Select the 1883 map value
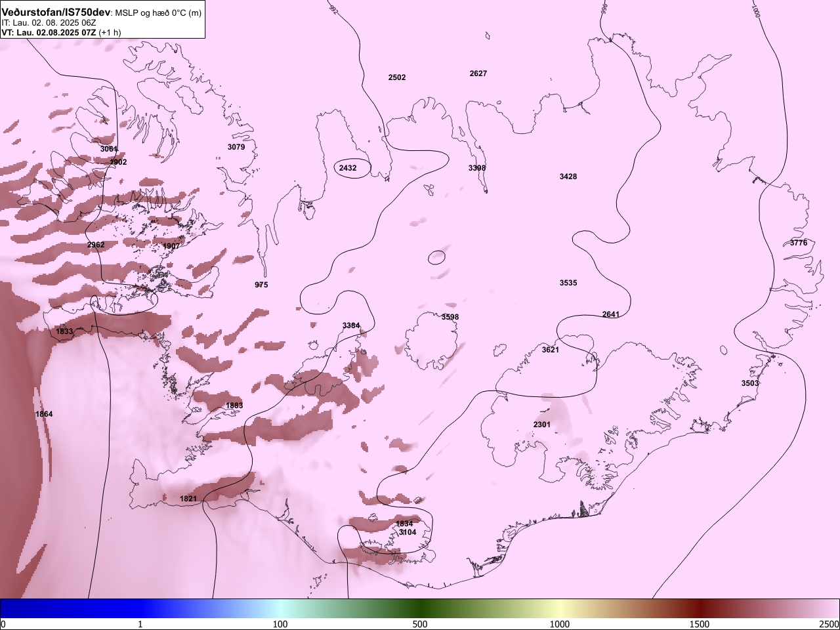The height and width of the screenshot is (630, 840). (x=234, y=406)
